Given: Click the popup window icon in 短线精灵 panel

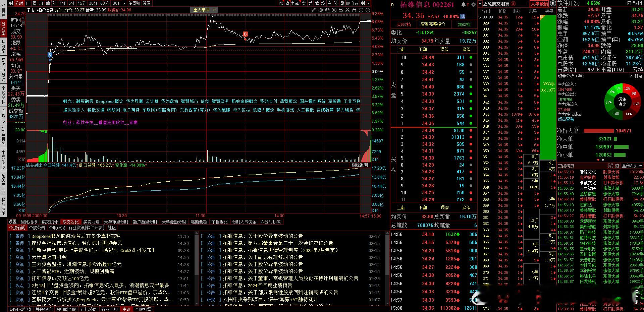Looking at the screenshot, I should [611, 166].
